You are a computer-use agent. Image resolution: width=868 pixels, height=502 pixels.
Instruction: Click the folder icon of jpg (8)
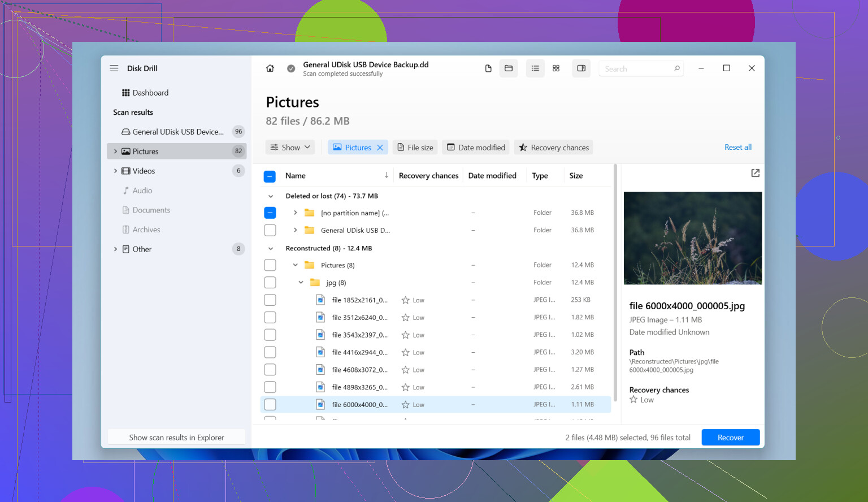pos(315,283)
